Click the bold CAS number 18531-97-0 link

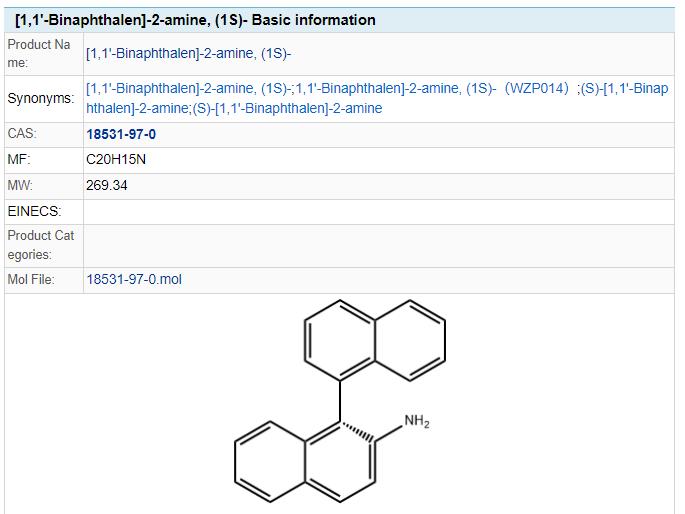[121, 134]
